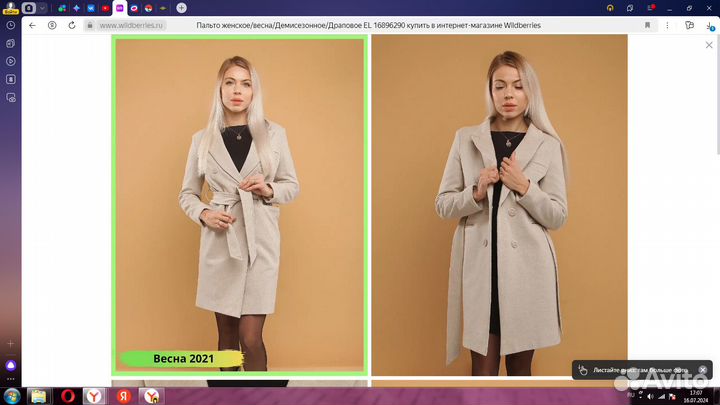Open the red Yandex taskbar icon

(123, 396)
